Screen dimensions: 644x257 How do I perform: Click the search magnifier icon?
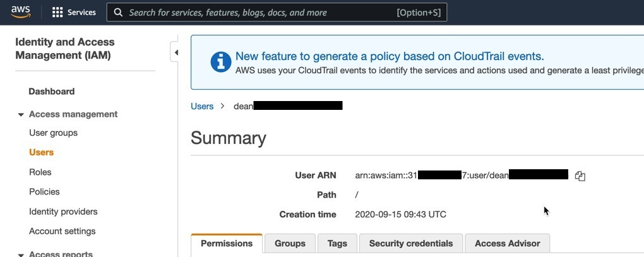tap(118, 13)
